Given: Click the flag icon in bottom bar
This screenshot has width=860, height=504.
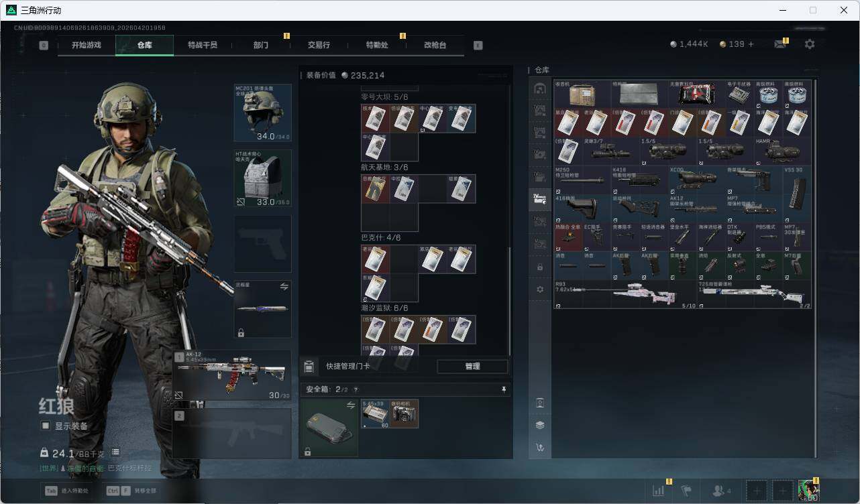Looking at the screenshot, I should pyautogui.click(x=686, y=491).
